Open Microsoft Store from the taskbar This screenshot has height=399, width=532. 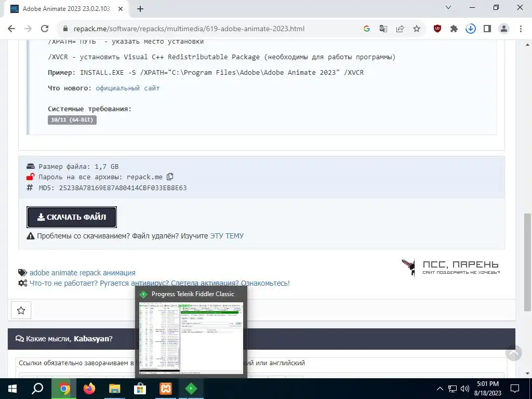coord(140,389)
